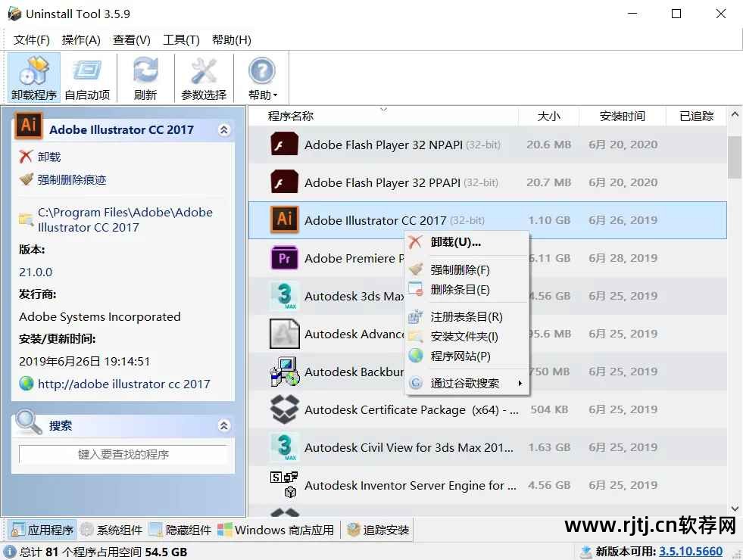Click the update download icon beside 新版本可用

coord(585,552)
